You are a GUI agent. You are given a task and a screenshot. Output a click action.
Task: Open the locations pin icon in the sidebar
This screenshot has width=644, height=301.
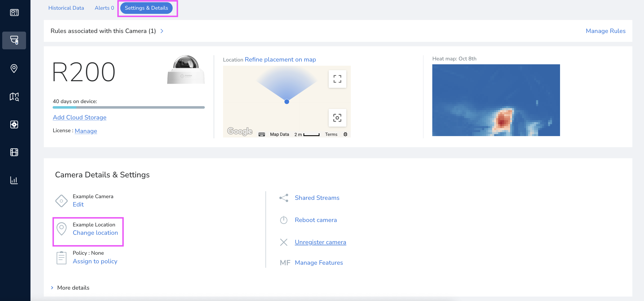[x=14, y=69]
